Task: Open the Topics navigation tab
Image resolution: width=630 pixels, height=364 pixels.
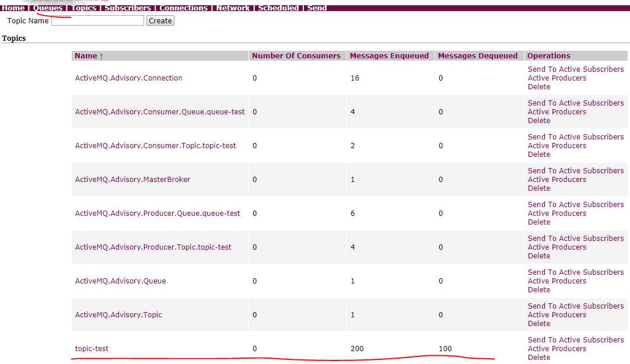Action: coord(84,8)
